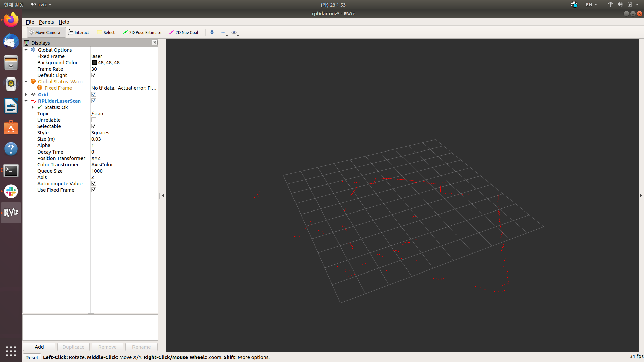The height and width of the screenshot is (362, 644).
Task: Toggle the Default Light checkbox
Action: click(x=94, y=75)
